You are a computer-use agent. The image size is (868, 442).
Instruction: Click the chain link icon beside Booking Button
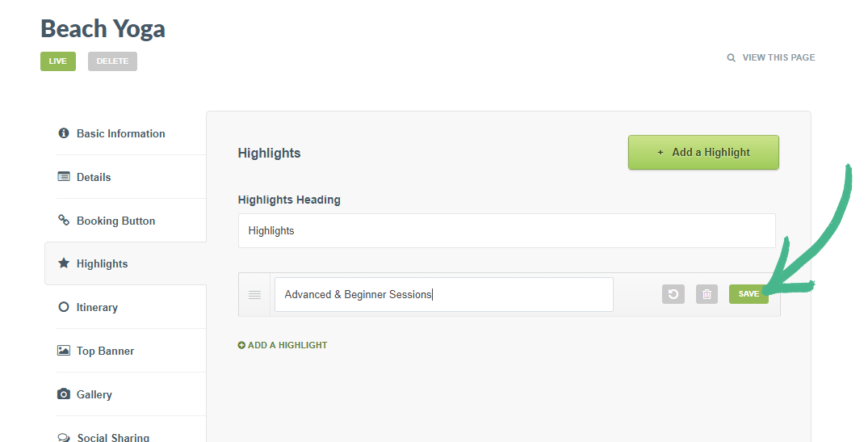(x=64, y=221)
